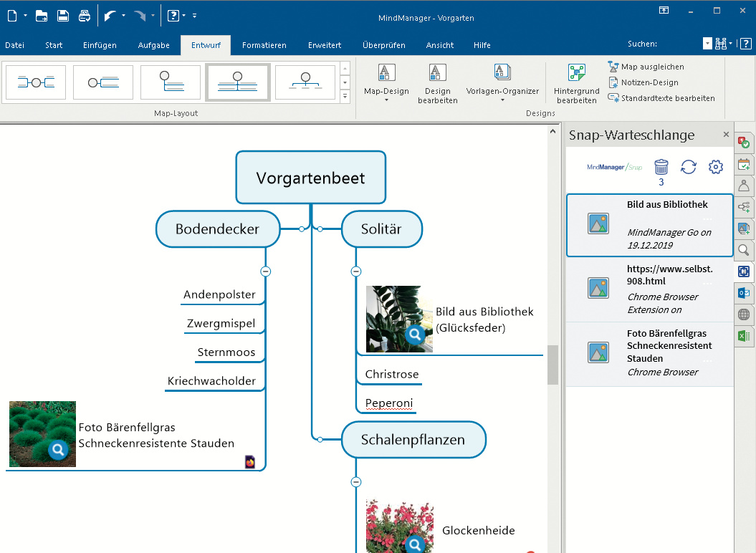
Task: Select the Bild aus Bibliothek snap item
Action: 650,225
